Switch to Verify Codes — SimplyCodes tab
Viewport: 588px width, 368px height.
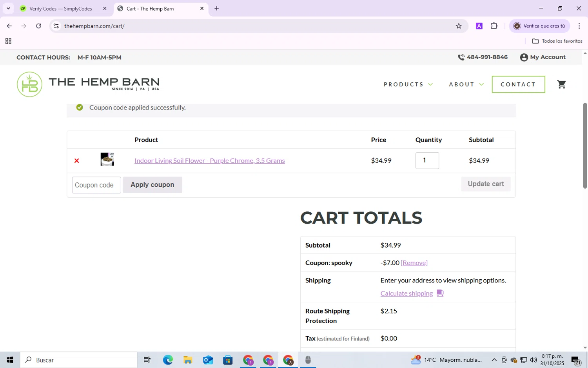click(x=60, y=9)
